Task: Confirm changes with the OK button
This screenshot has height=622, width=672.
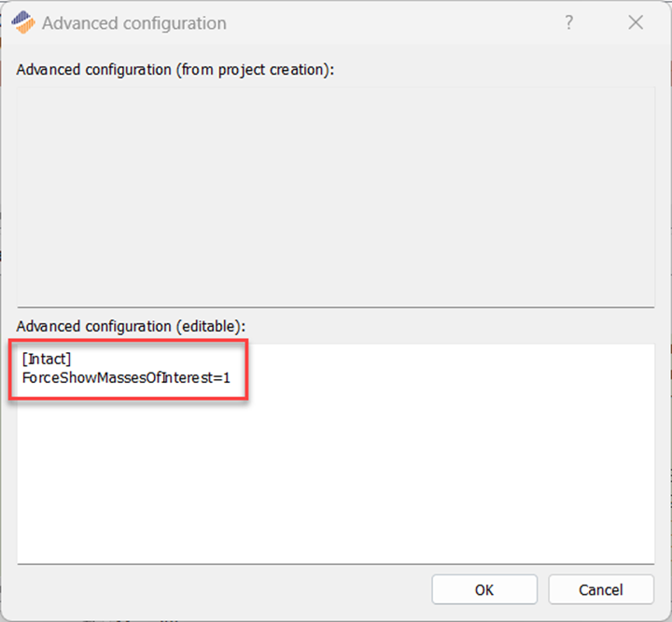Action: 484,589
